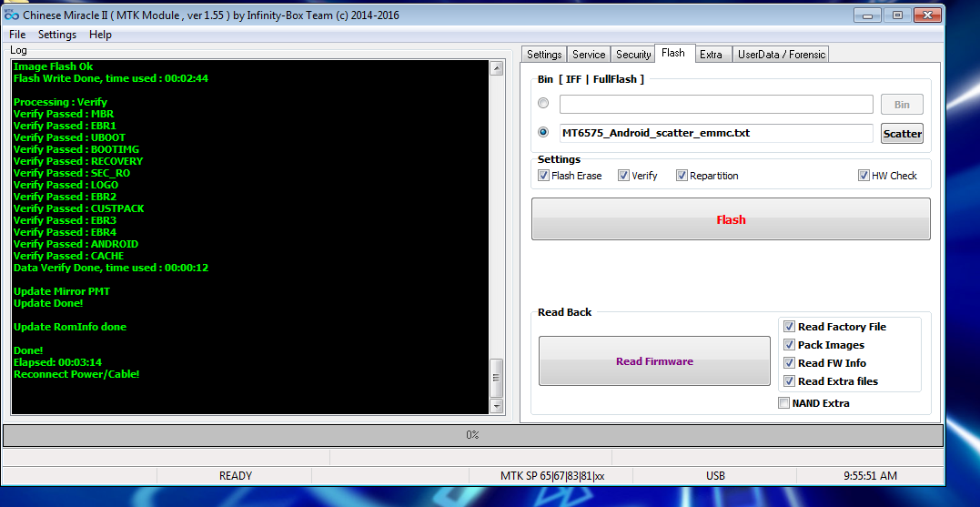Disable the Repartition checkbox
Image resolution: width=980 pixels, height=507 pixels.
click(682, 176)
